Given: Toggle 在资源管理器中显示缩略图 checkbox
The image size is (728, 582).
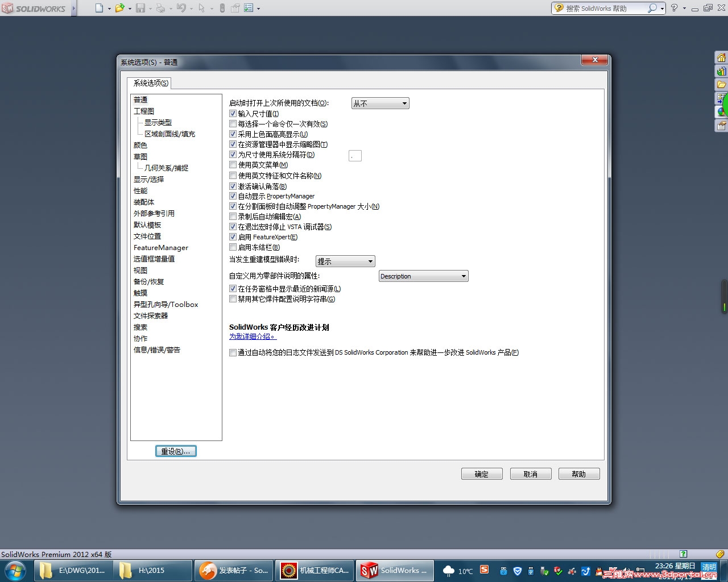Looking at the screenshot, I should point(233,144).
